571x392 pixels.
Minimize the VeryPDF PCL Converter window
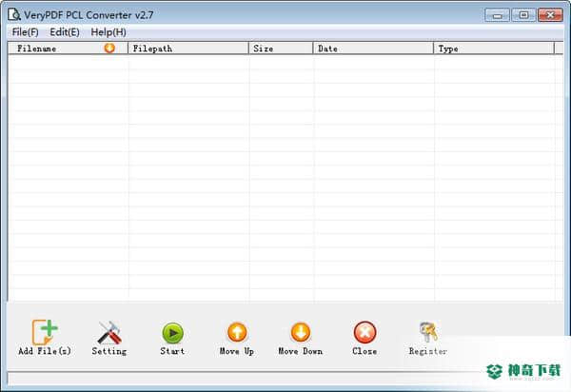pyautogui.click(x=497, y=15)
